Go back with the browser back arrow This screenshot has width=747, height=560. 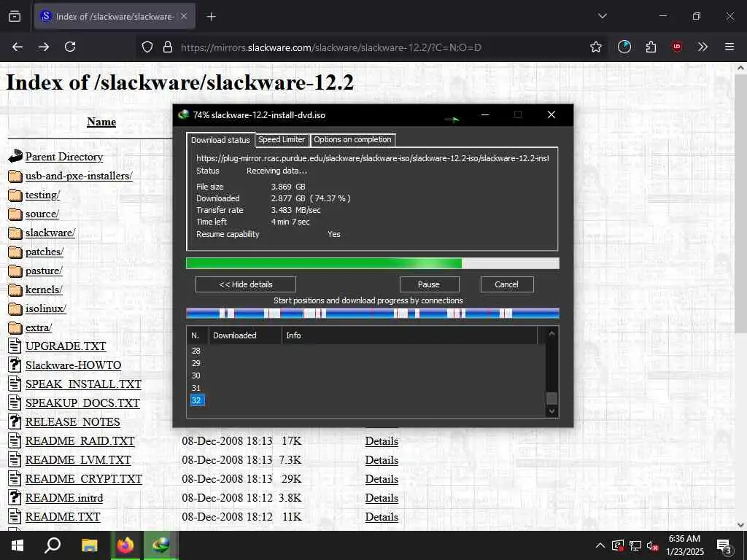(x=18, y=47)
